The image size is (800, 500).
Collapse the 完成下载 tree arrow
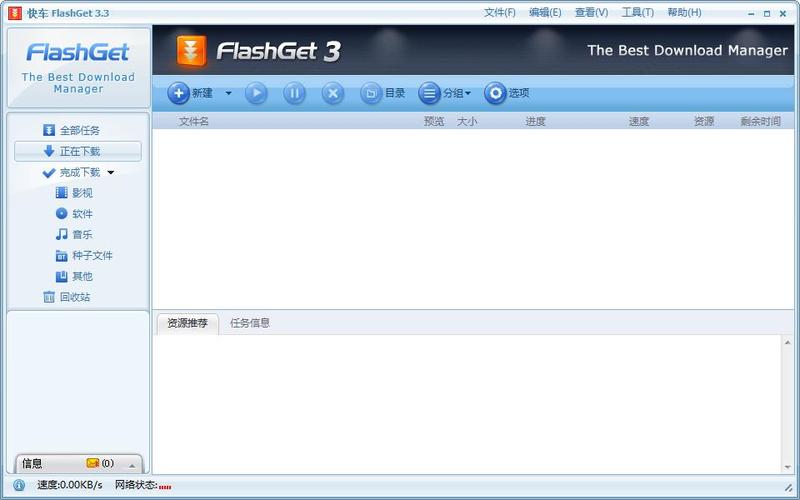(111, 173)
